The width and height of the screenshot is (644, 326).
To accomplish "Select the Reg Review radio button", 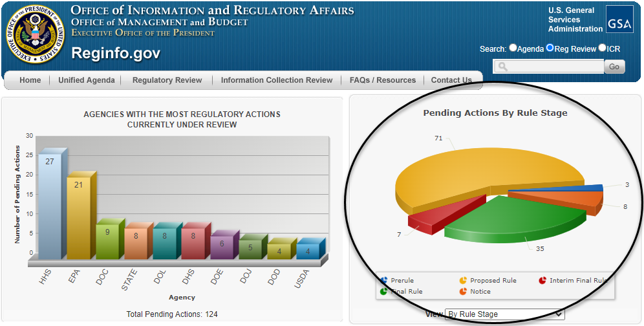I will pos(550,48).
